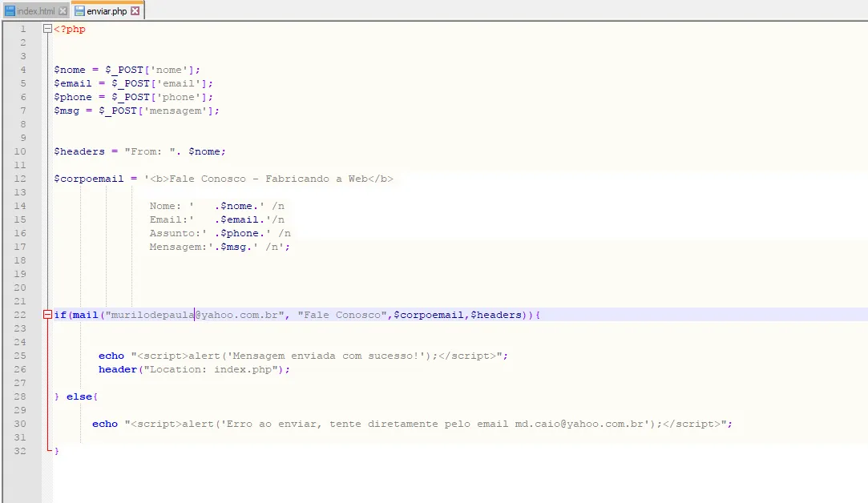The height and width of the screenshot is (503, 868).
Task: Click the closing brace on line 32
Action: [x=56, y=451]
